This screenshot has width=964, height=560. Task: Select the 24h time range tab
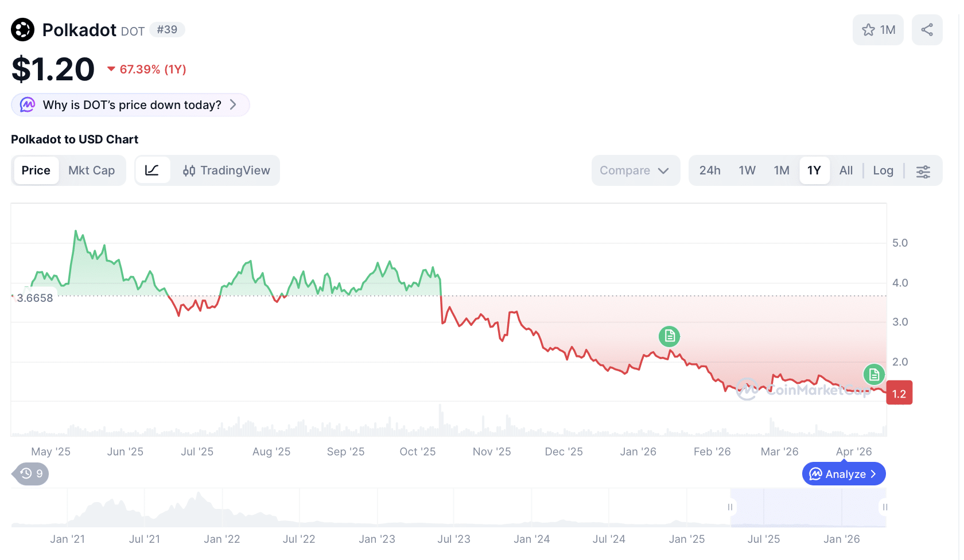[x=710, y=170]
